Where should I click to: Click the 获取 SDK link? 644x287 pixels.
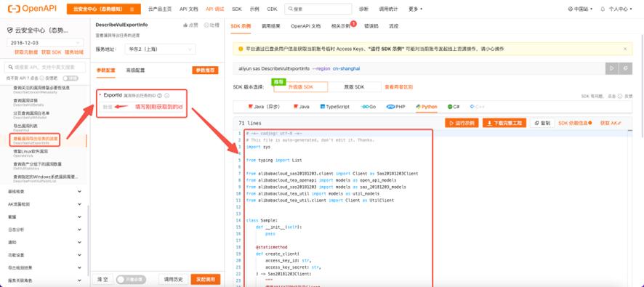point(52,52)
